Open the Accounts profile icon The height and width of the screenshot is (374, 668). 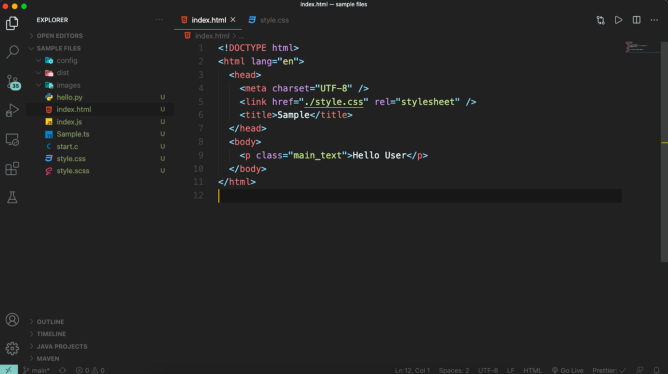coord(12,319)
